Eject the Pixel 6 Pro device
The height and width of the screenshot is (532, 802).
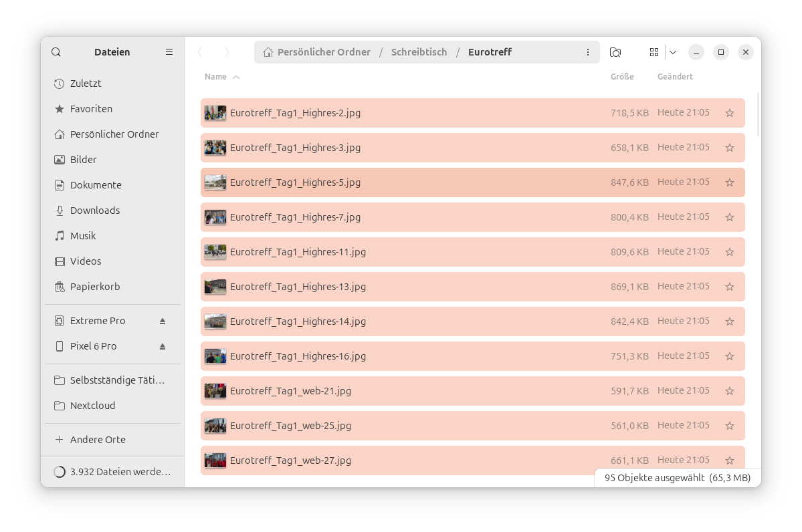click(x=163, y=346)
